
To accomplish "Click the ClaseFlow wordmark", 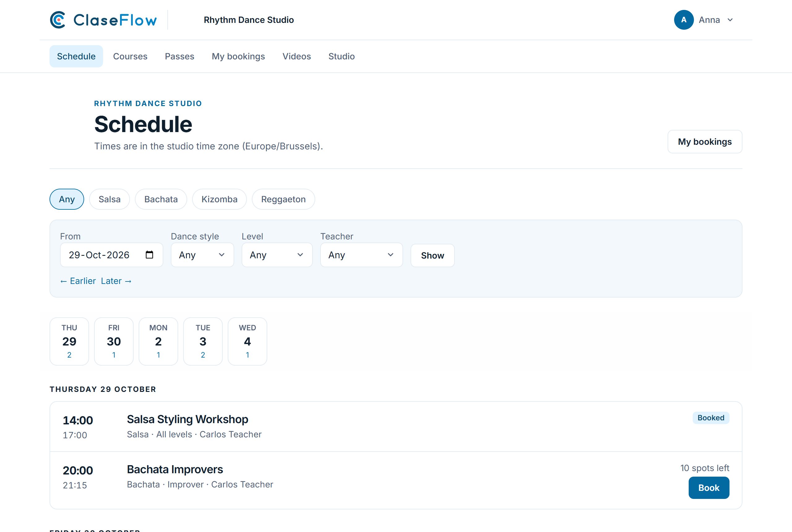I will click(x=115, y=20).
